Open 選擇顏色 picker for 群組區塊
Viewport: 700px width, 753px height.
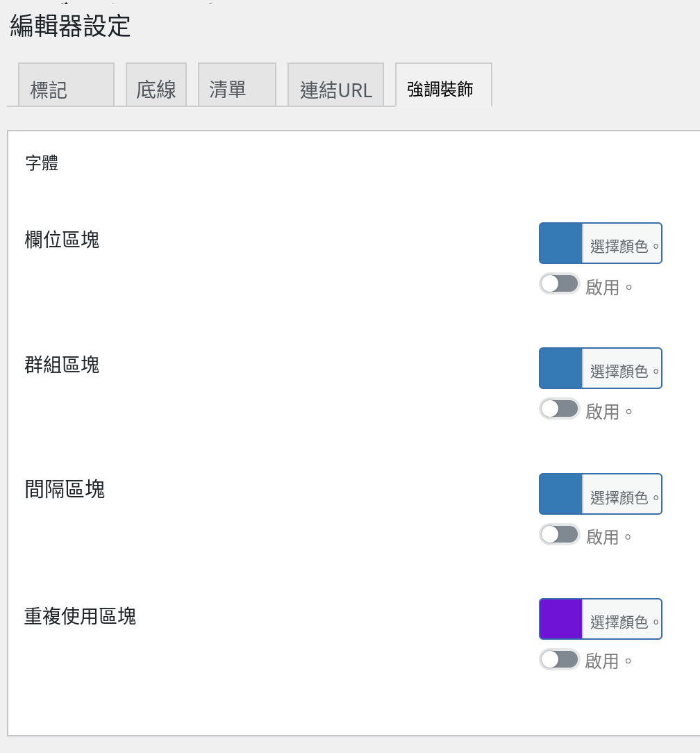pos(622,368)
